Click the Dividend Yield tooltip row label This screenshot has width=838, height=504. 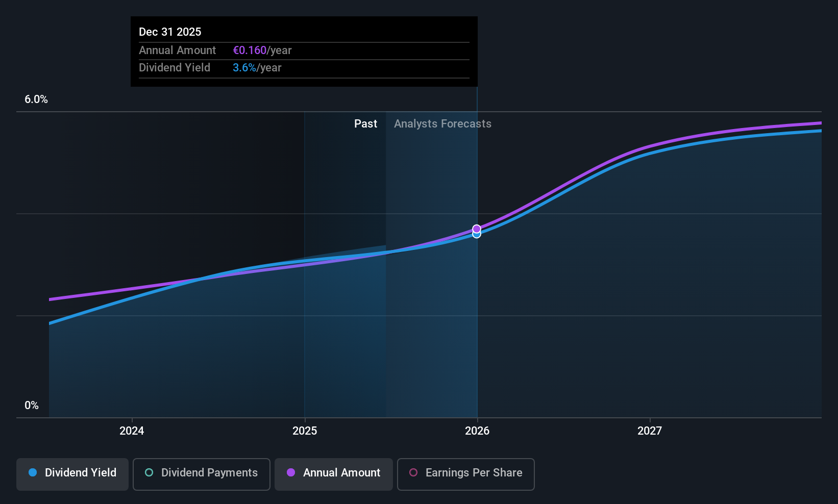[x=175, y=67]
